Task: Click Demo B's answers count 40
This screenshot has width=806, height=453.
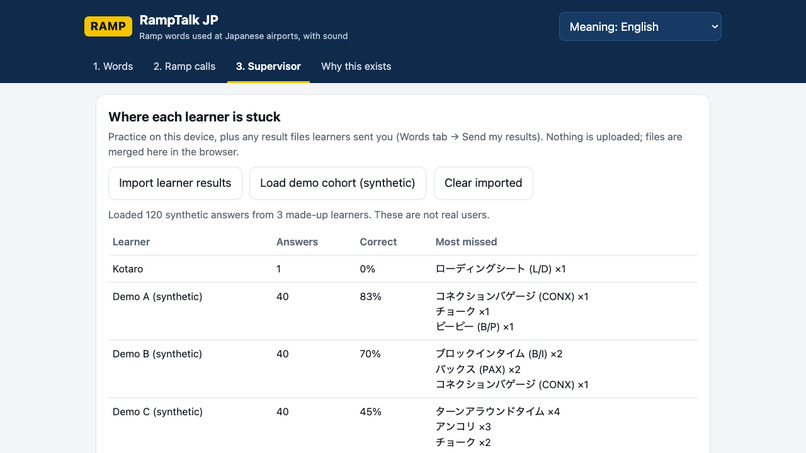Action: pos(283,354)
